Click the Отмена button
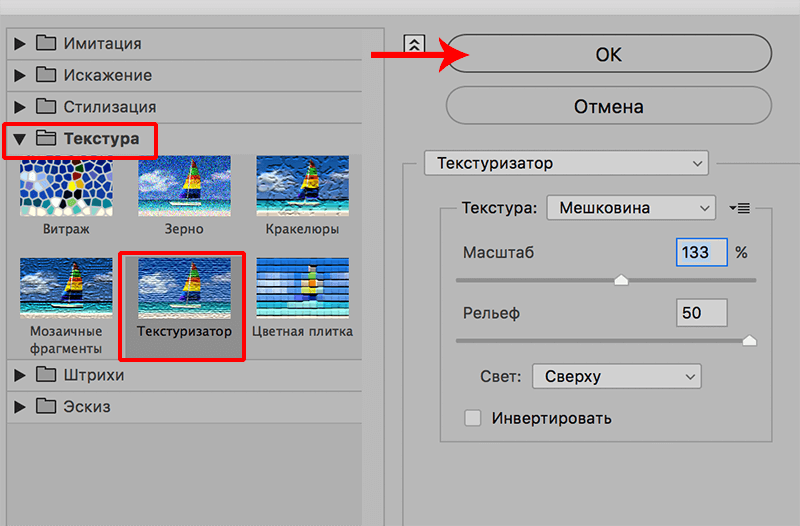Image resolution: width=800 pixels, height=526 pixels. pyautogui.click(x=609, y=106)
